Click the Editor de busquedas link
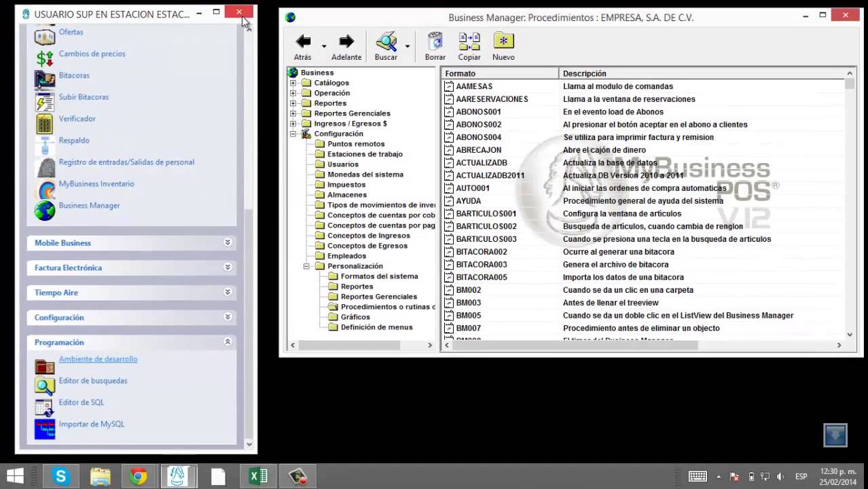This screenshot has height=489, width=868. (93, 381)
